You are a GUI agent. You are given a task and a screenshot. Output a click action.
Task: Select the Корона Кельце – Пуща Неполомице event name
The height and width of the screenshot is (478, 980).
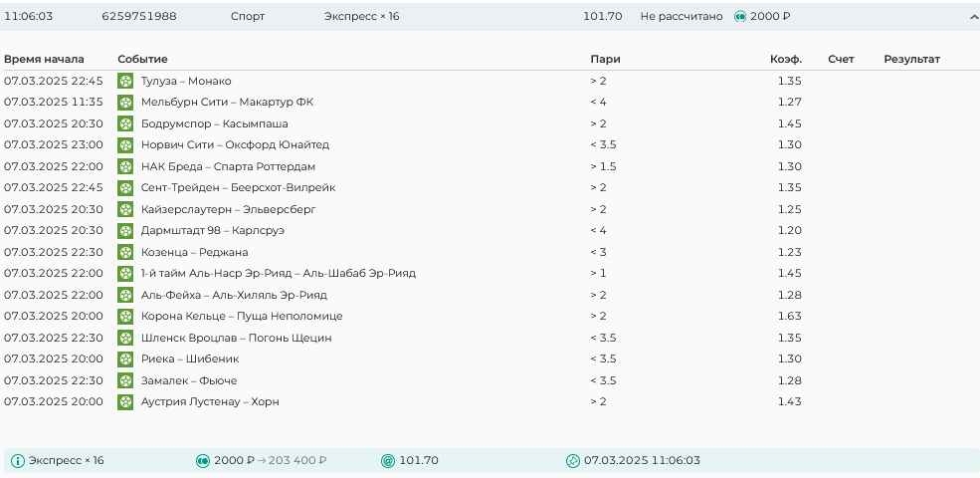[x=242, y=316]
